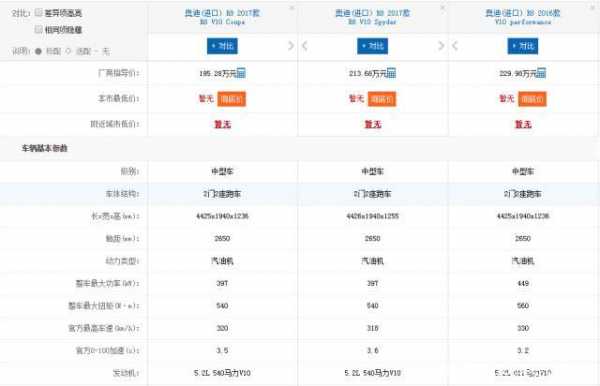600x386 pixels.
Task: Open the 2016款 V10 performance model link
Action: pyautogui.click(x=523, y=17)
